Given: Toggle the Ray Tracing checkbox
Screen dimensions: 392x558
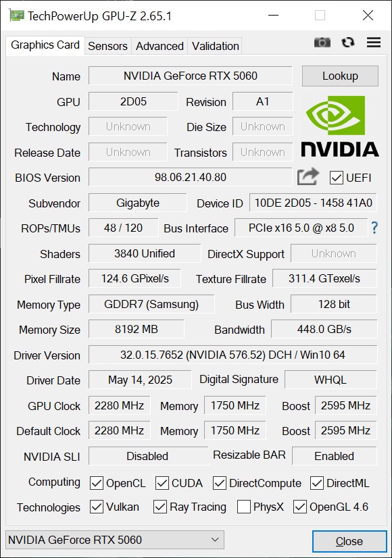Looking at the screenshot, I should [160, 507].
